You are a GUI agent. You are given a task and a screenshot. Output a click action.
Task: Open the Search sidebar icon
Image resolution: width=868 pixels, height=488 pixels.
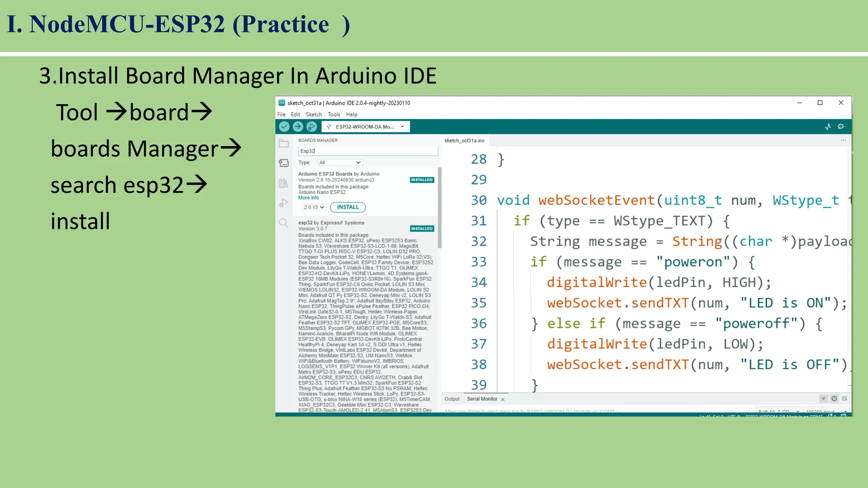point(284,223)
